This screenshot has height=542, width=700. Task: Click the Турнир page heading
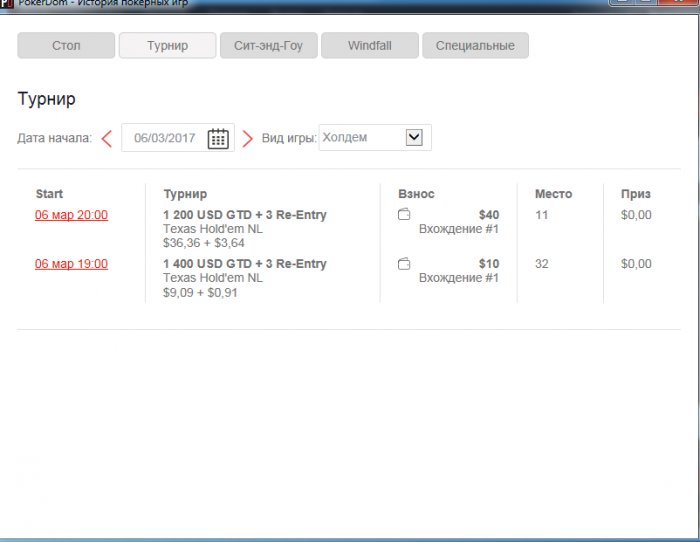click(46, 99)
